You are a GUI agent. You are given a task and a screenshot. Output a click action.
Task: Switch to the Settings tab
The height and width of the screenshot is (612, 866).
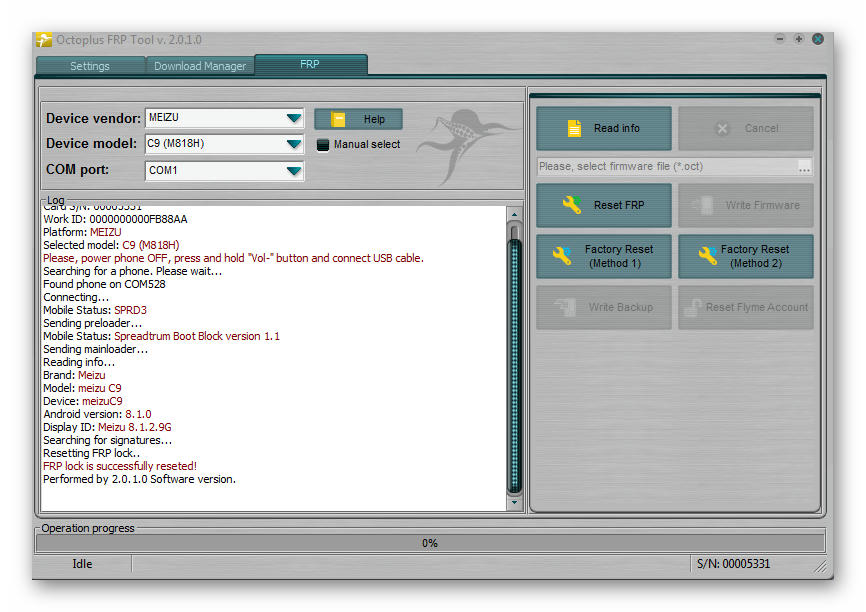tap(90, 66)
